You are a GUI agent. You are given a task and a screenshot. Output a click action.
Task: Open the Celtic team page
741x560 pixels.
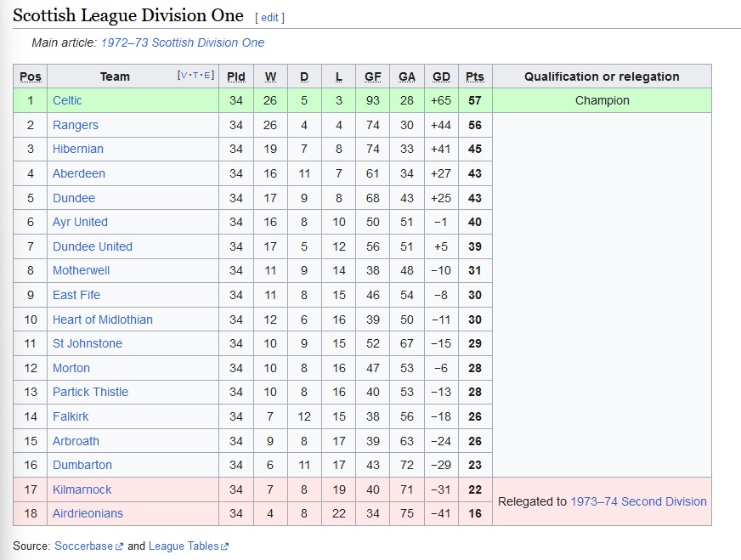point(67,100)
